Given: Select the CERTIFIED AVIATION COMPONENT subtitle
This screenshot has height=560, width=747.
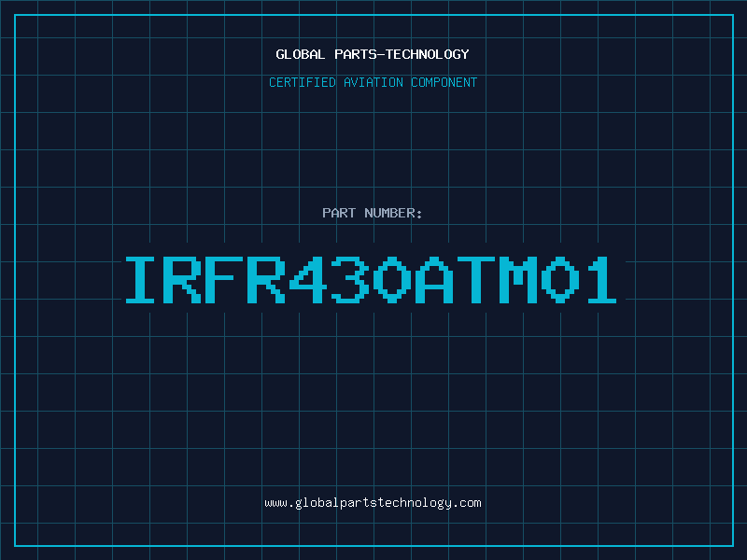Looking at the screenshot, I should tap(373, 82).
